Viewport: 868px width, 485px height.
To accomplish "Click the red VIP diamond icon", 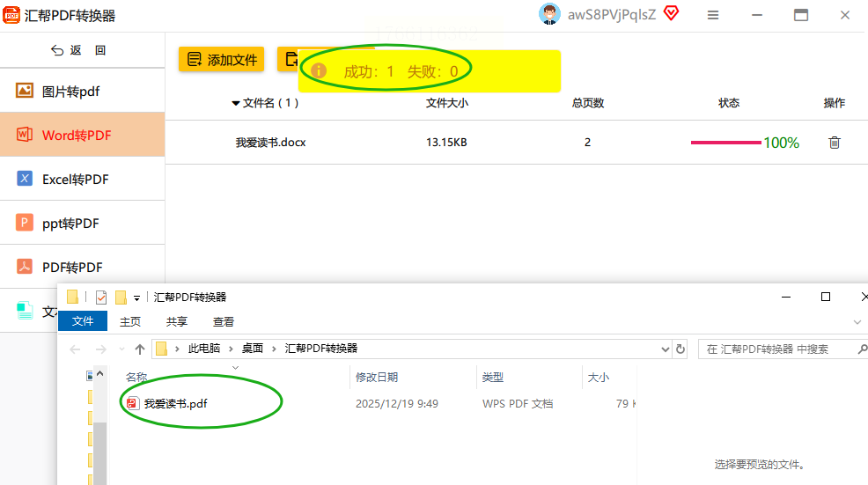I will tap(671, 13).
